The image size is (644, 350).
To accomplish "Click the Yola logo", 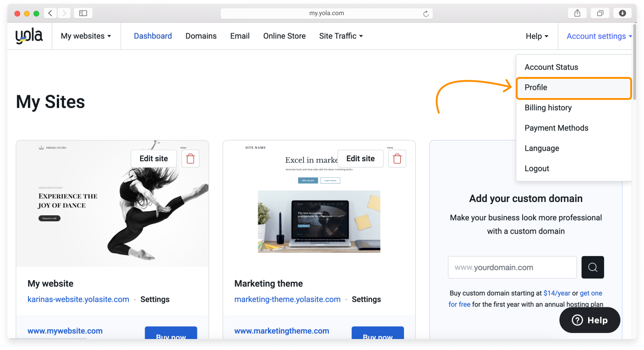I will [29, 36].
